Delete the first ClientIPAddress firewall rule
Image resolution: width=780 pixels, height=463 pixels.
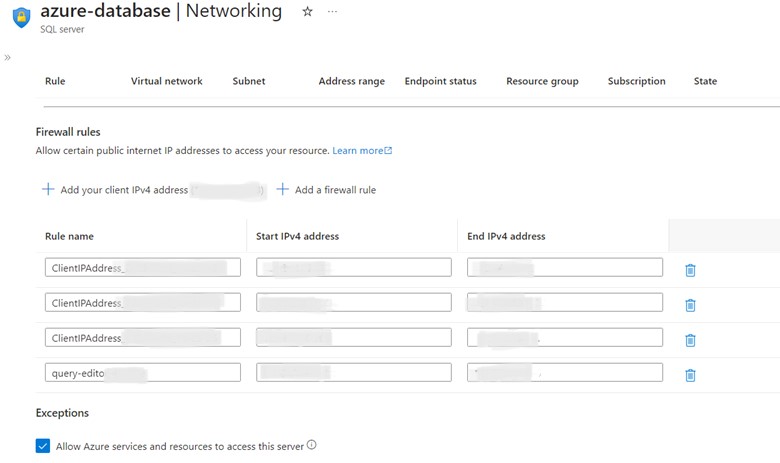[690, 270]
